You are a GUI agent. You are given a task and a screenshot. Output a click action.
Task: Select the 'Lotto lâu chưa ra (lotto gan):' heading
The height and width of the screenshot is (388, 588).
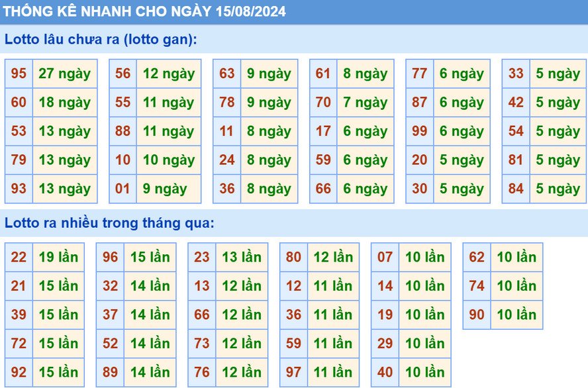[101, 39]
